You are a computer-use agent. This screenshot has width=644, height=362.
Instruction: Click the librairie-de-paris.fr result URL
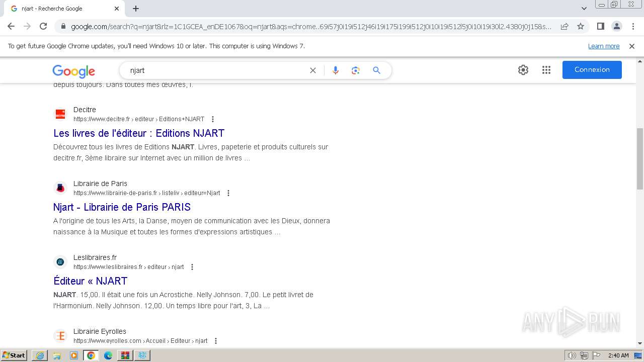pyautogui.click(x=146, y=193)
